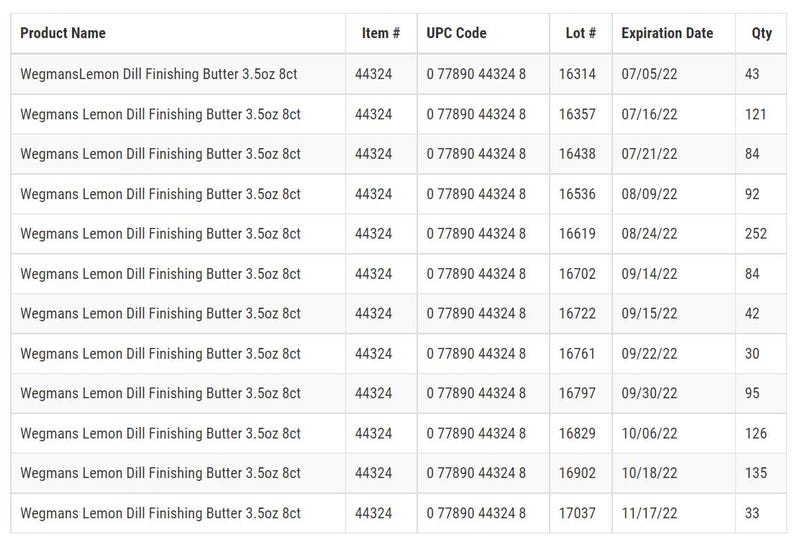Select lot number 16722 cell
This screenshot has width=800, height=542.
[577, 314]
